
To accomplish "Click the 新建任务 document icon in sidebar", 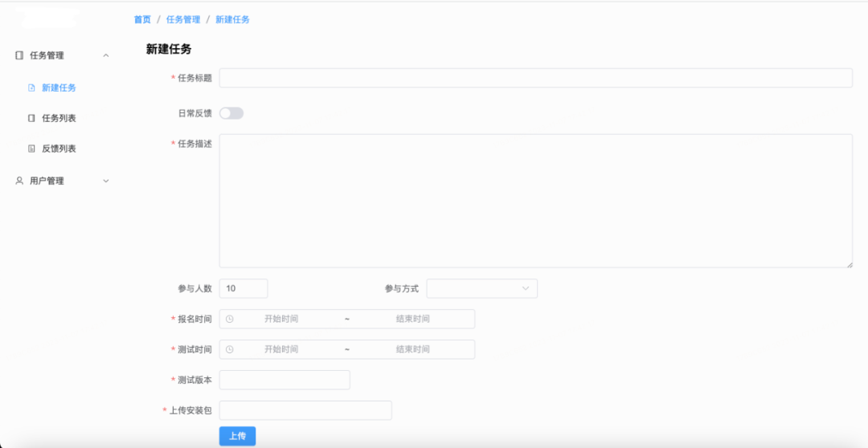I will (x=31, y=88).
